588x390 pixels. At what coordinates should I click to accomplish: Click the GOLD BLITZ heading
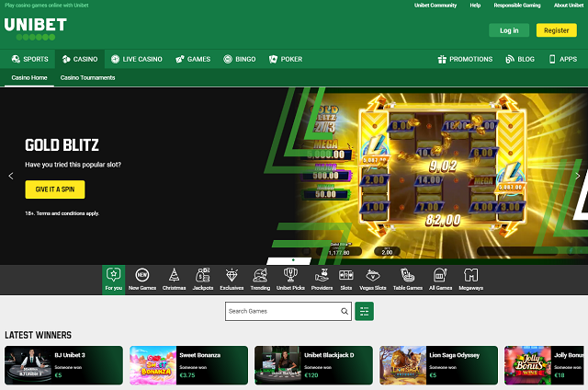(62, 145)
